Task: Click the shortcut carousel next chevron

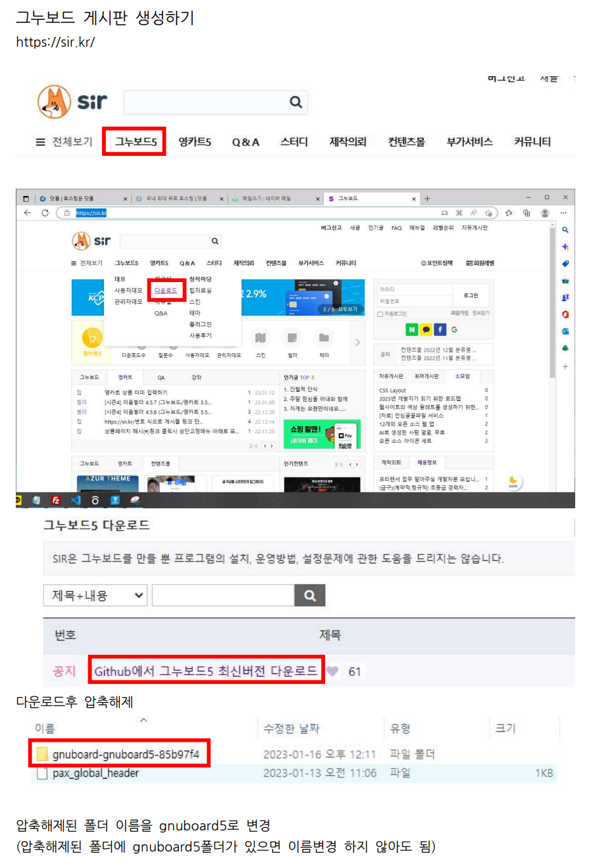Action: (357, 342)
